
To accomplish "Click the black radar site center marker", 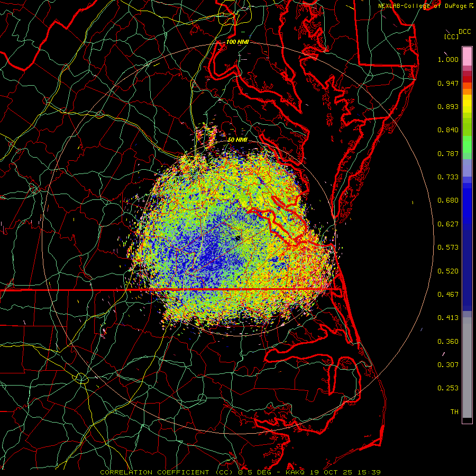I will (x=237, y=238).
